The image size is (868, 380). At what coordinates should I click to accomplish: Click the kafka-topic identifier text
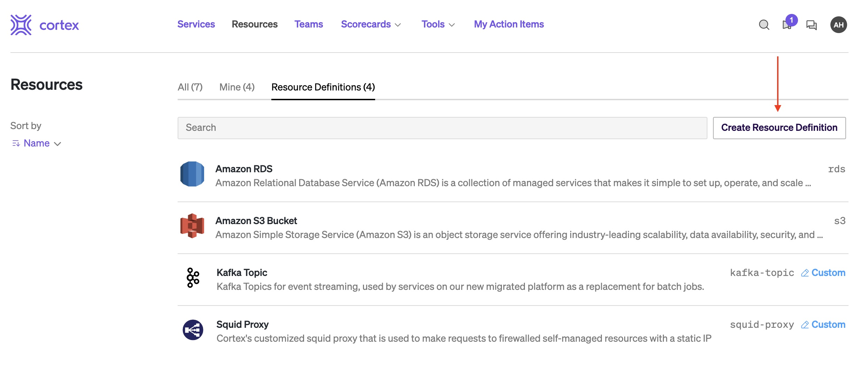[762, 273]
